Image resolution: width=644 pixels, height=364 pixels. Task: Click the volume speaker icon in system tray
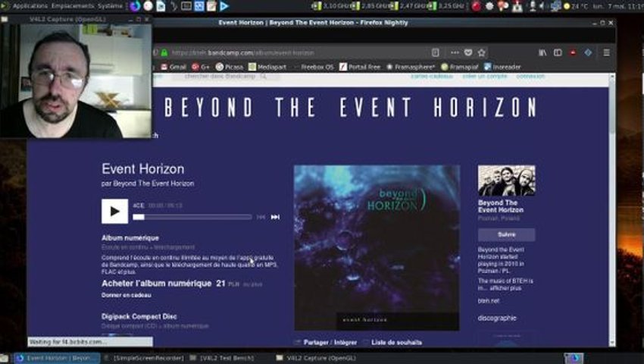[x=542, y=6]
